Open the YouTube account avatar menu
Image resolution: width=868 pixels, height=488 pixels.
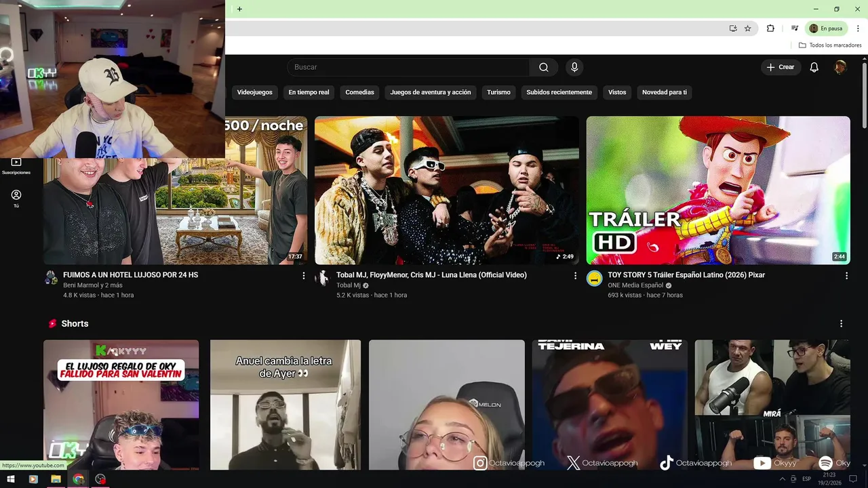coord(840,67)
